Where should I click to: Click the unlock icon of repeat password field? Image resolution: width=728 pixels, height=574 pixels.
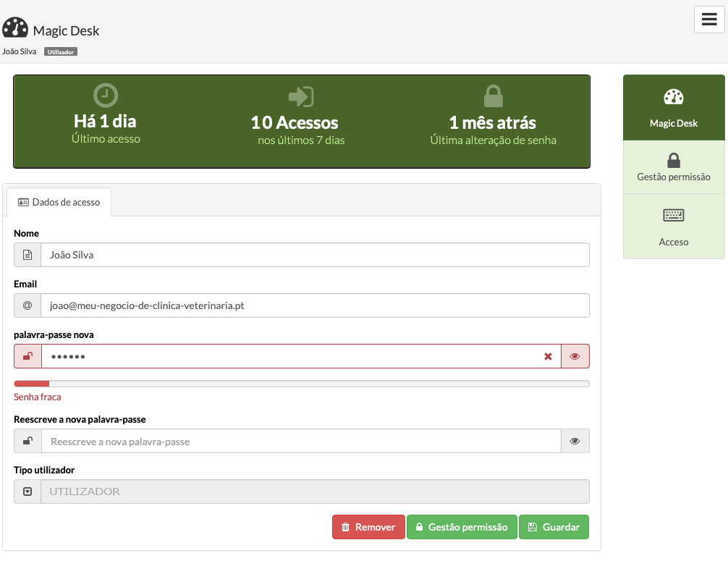point(27,441)
